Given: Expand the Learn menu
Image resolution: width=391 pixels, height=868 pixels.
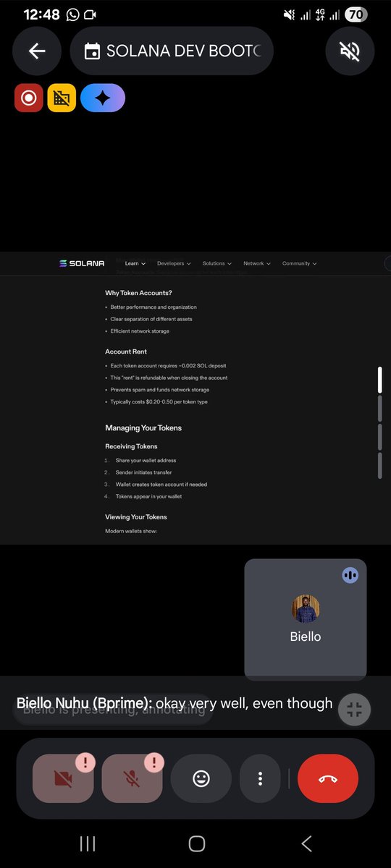Looking at the screenshot, I should tap(135, 263).
